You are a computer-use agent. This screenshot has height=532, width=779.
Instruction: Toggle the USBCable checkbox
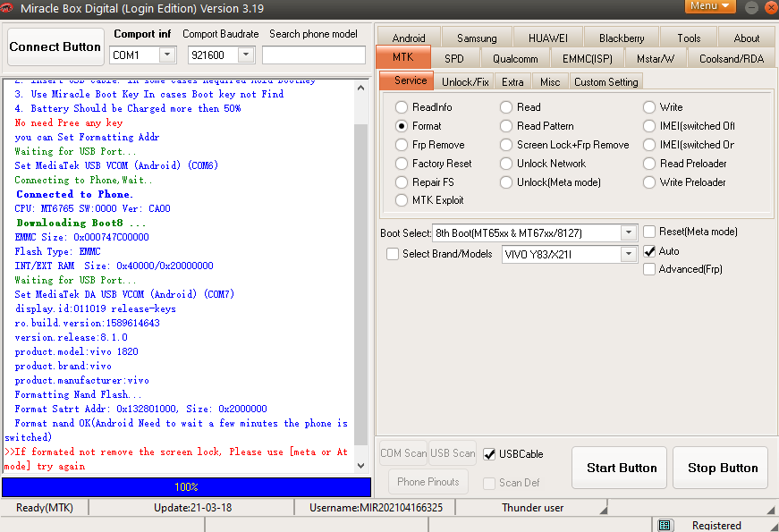pos(489,454)
